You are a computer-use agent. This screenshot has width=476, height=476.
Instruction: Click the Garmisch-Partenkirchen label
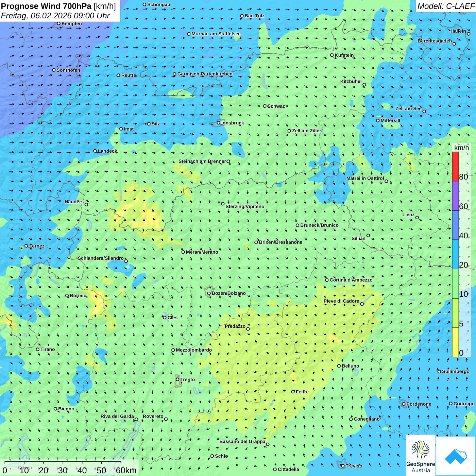pos(205,74)
